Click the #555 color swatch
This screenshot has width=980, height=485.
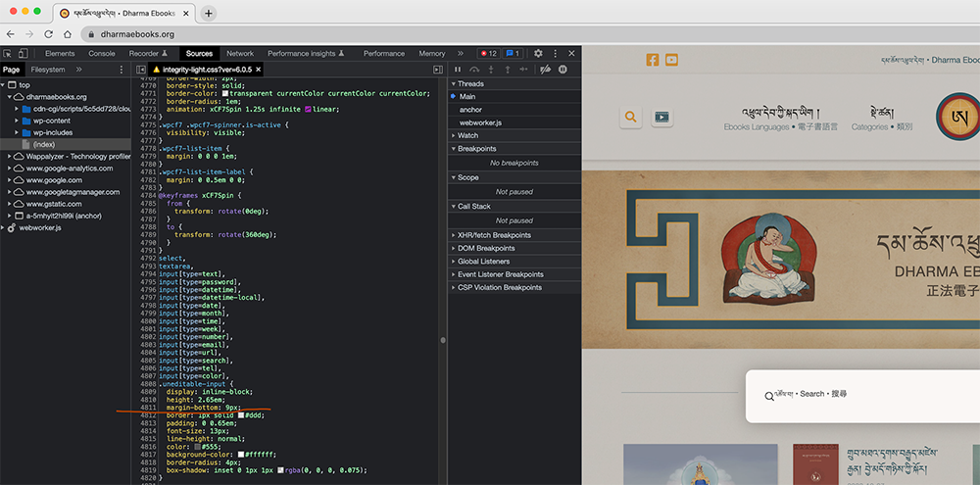pos(198,448)
